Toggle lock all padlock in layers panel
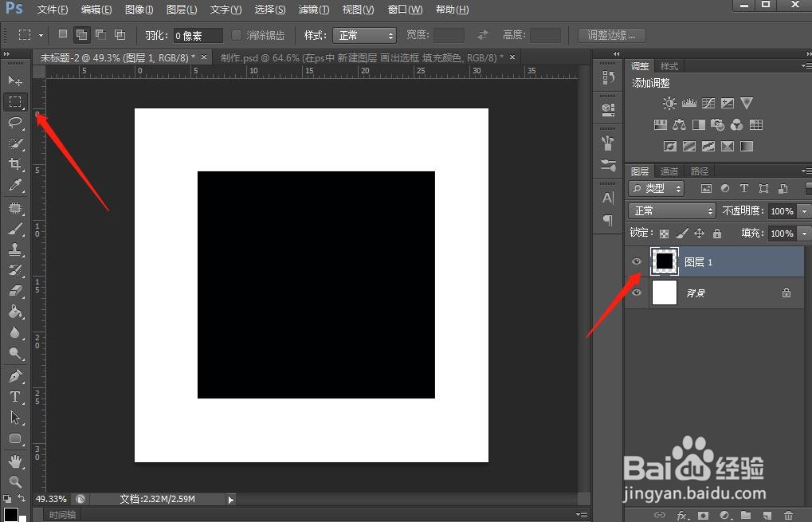The height and width of the screenshot is (522, 812). coord(717,234)
